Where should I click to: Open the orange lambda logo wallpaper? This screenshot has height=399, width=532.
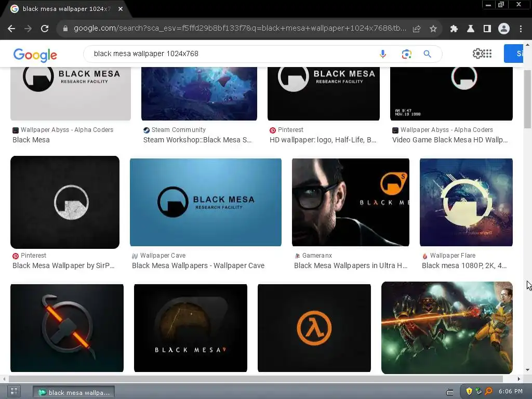[314, 328]
